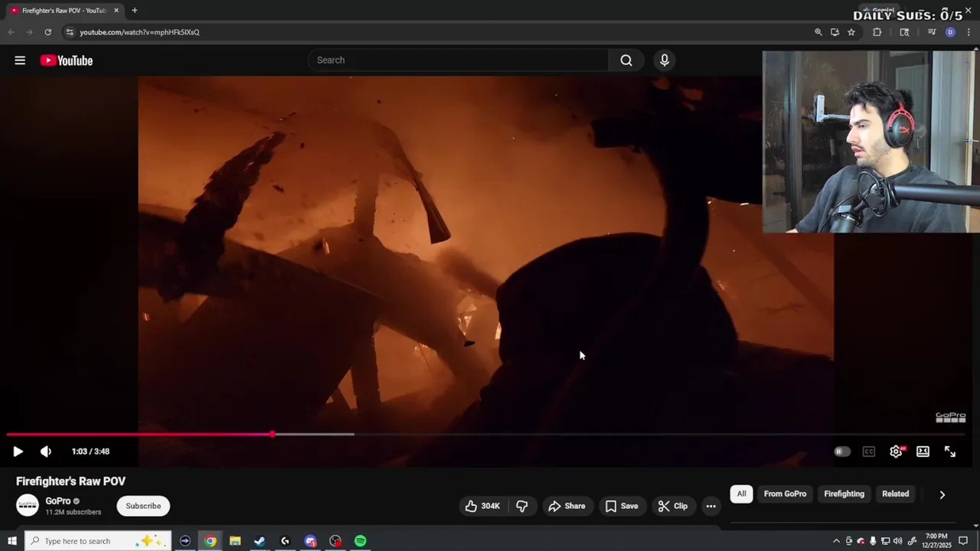Turn on closed captions
Image resolution: width=980 pixels, height=551 pixels.
pos(869,452)
